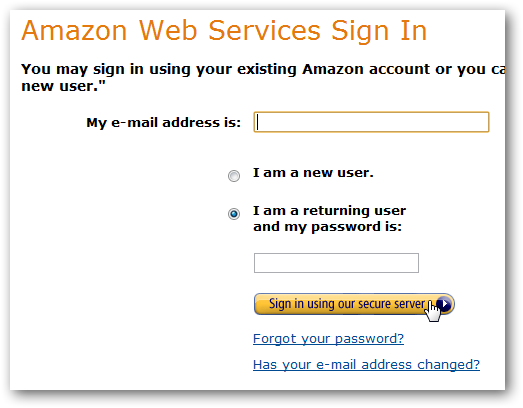Click into the password text box
This screenshot has width=523, height=408.
(x=336, y=263)
